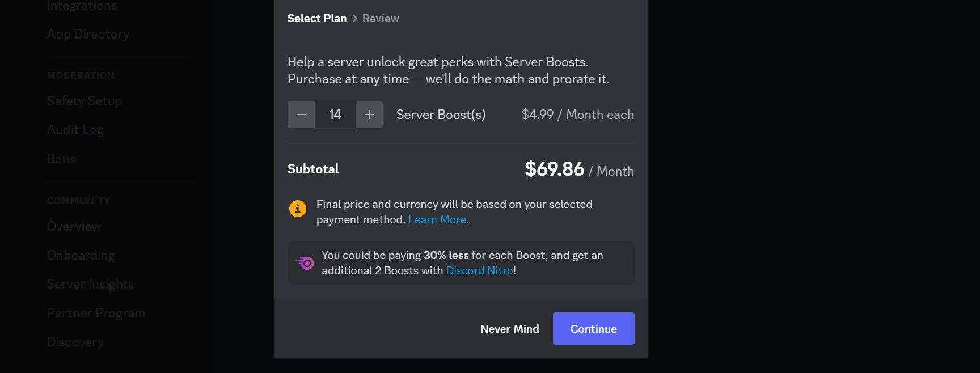Click the minus icon to decrease boosts
This screenshot has width=980, height=373.
(301, 114)
